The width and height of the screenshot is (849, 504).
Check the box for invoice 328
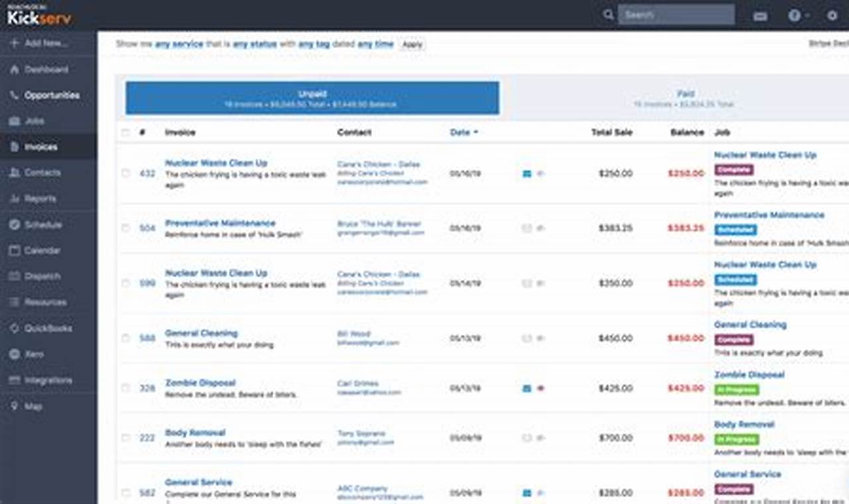click(x=125, y=388)
